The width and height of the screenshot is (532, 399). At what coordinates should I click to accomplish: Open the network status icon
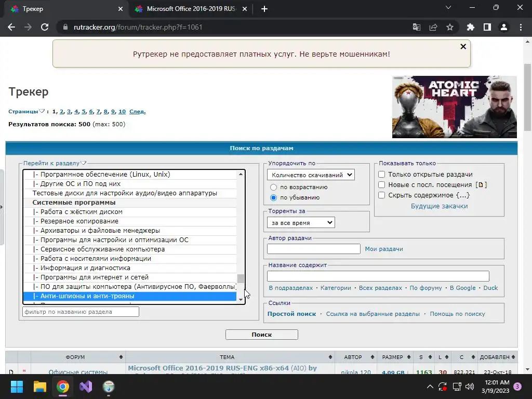(x=457, y=387)
